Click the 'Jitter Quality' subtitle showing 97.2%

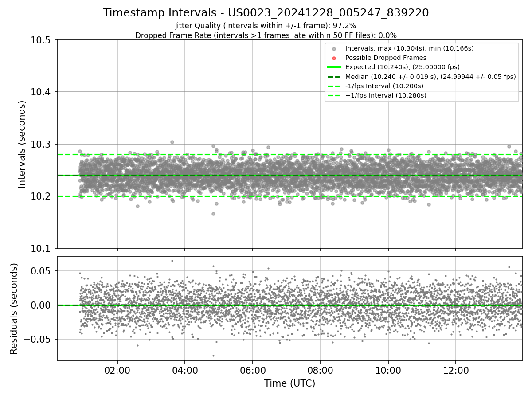(266, 26)
